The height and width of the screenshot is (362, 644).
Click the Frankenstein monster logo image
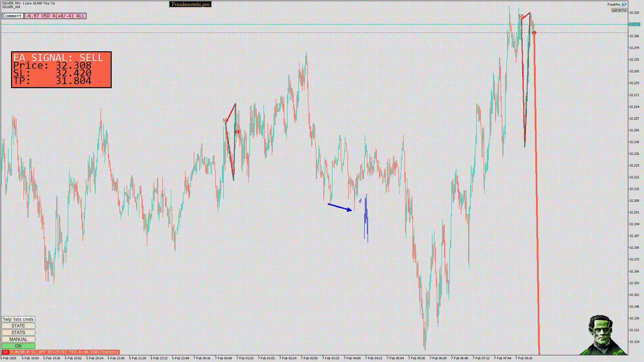coord(602,335)
